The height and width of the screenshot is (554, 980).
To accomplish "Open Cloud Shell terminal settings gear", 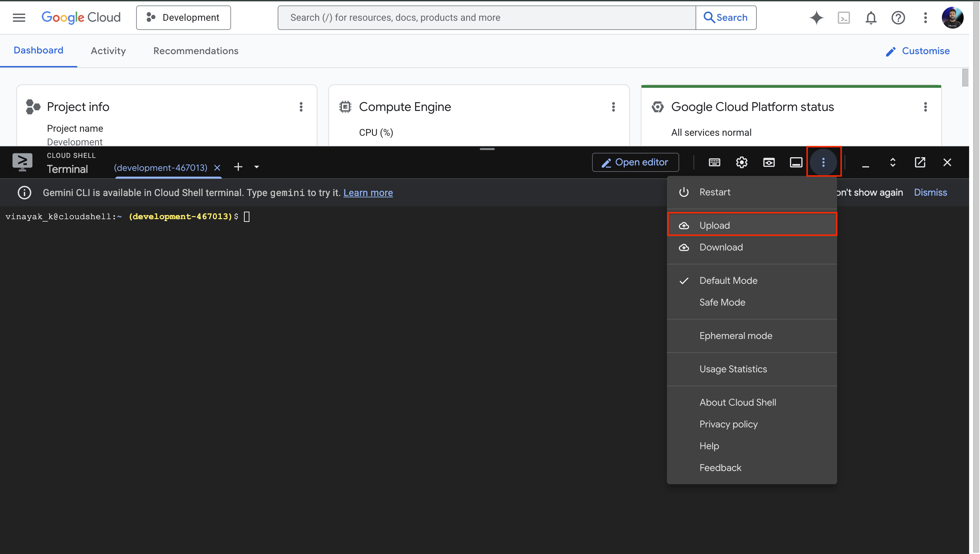I will 742,162.
